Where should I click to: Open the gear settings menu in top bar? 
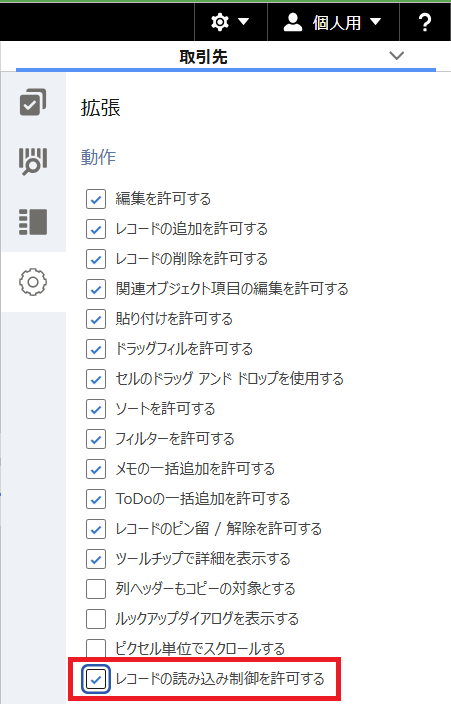coord(220,22)
